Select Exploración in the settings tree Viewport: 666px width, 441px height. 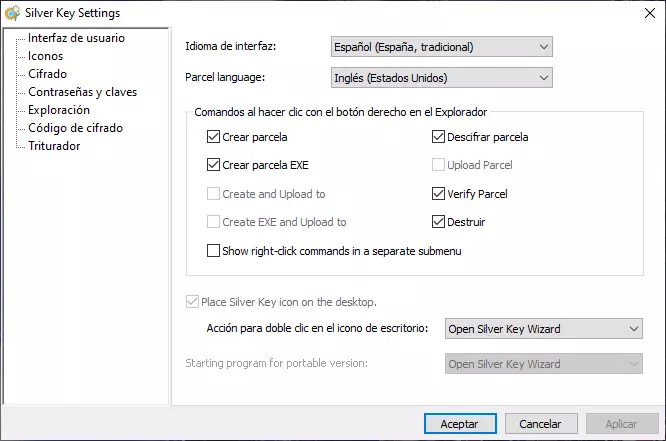coord(59,110)
